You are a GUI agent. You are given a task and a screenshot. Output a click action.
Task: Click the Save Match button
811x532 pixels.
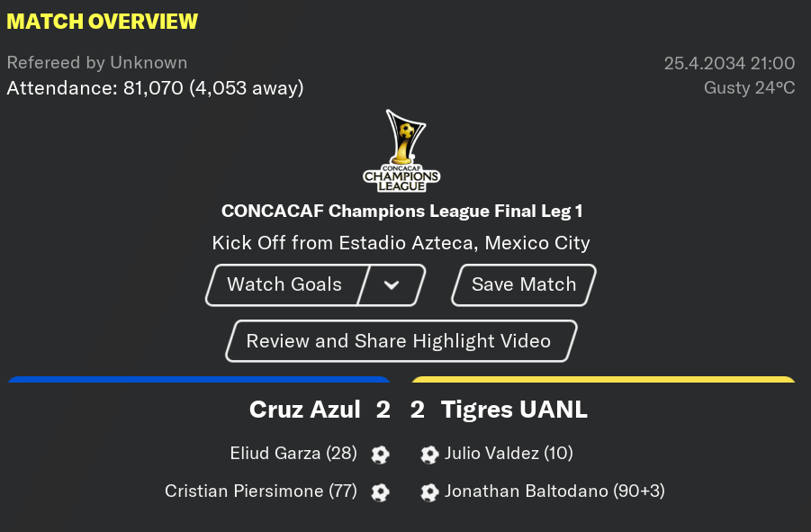(x=524, y=284)
